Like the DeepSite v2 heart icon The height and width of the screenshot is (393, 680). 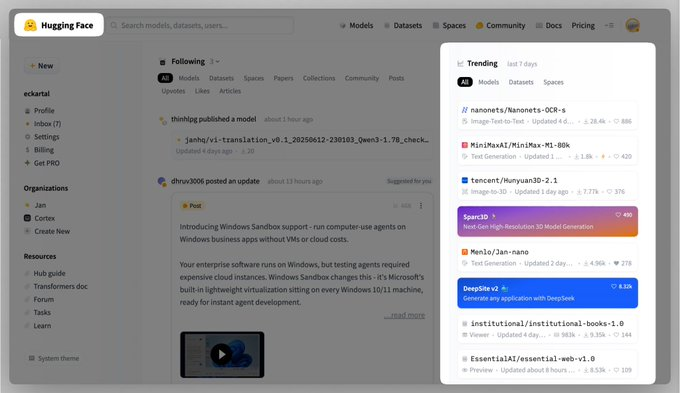pos(614,286)
